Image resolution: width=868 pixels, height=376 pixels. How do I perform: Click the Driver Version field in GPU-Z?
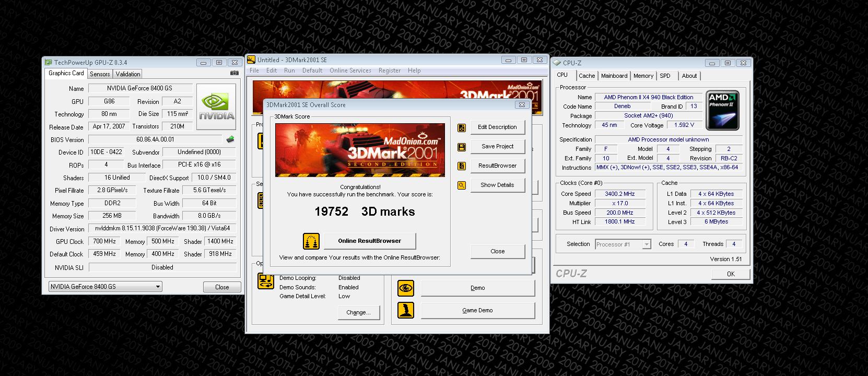tap(162, 228)
